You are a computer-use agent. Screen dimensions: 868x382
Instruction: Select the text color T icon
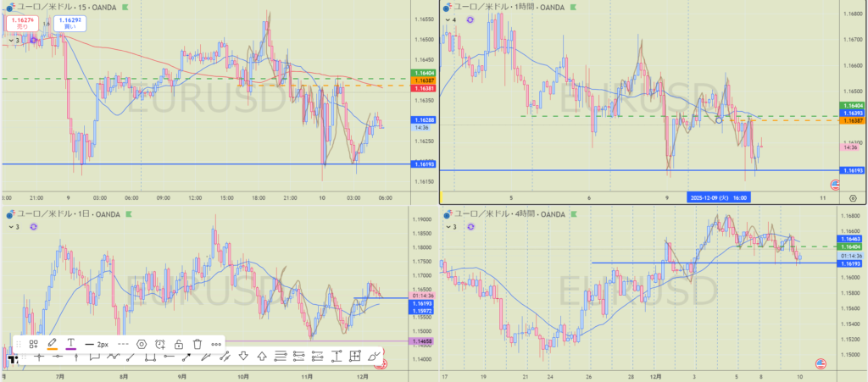pyautogui.click(x=71, y=345)
